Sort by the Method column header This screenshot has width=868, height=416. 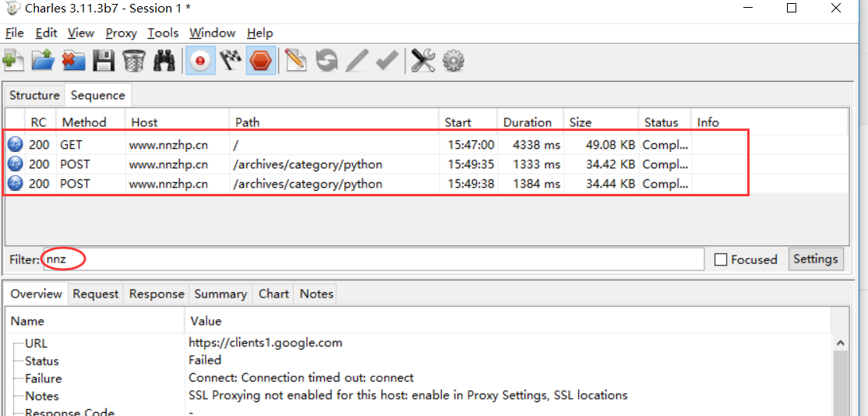(x=91, y=122)
